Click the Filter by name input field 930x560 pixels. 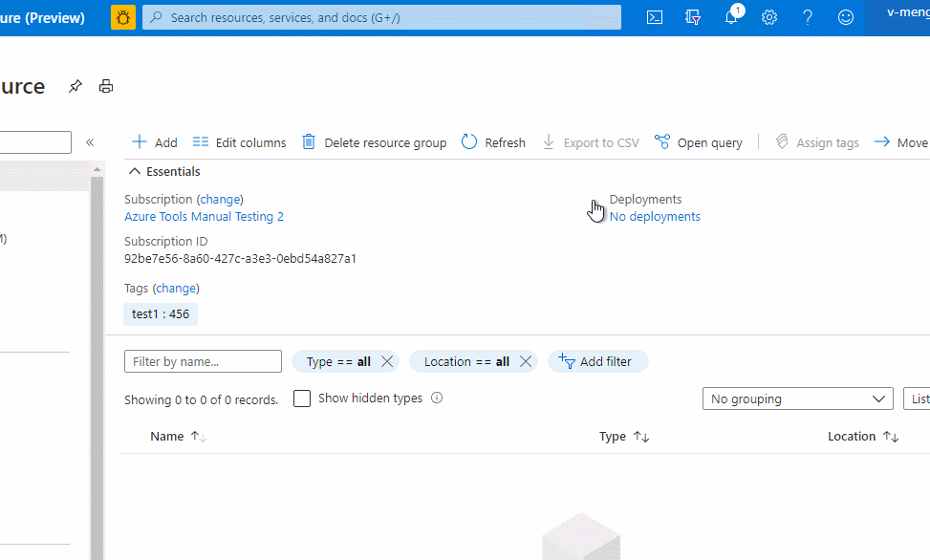pos(202,361)
